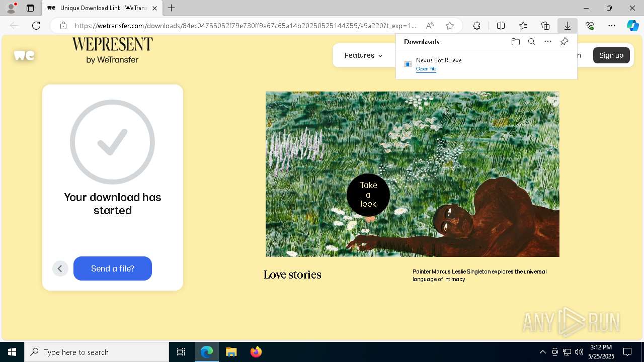Click the Take a look circle button
Image resolution: width=644 pixels, height=362 pixels.
pos(368,195)
